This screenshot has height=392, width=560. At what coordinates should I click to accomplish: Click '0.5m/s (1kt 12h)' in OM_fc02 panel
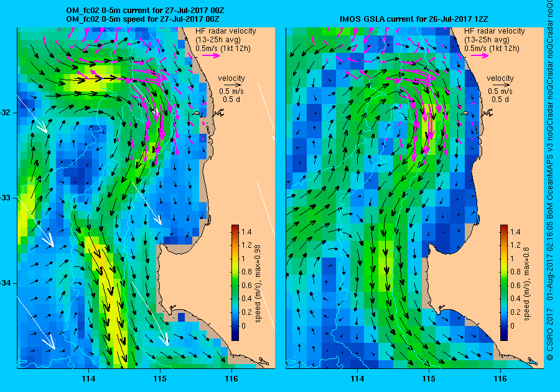(223, 49)
